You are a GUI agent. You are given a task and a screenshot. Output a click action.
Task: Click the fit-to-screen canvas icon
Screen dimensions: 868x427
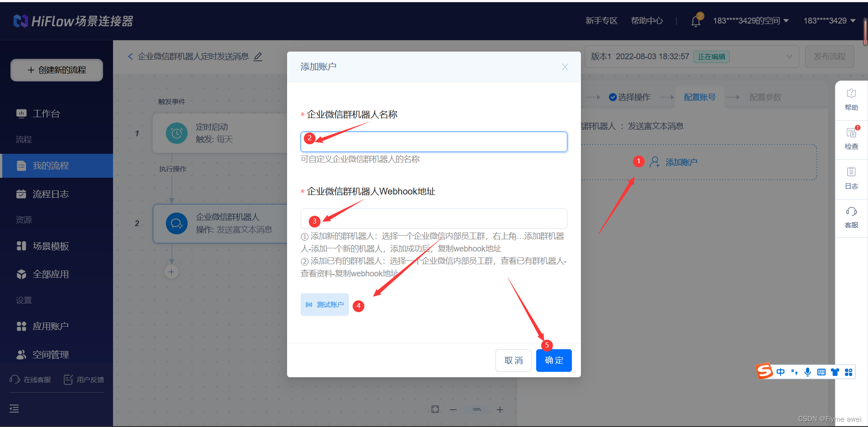pos(435,409)
